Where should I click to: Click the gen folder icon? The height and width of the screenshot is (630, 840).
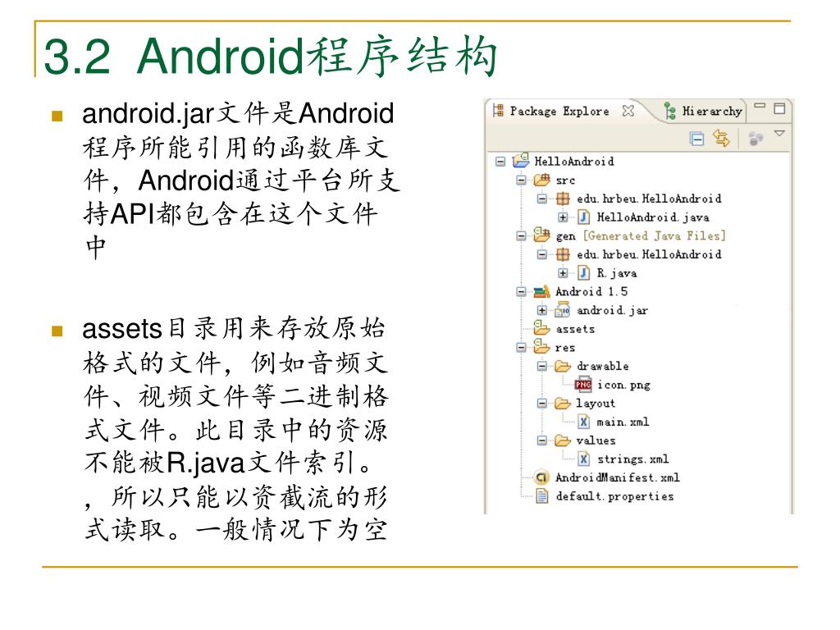tap(541, 235)
